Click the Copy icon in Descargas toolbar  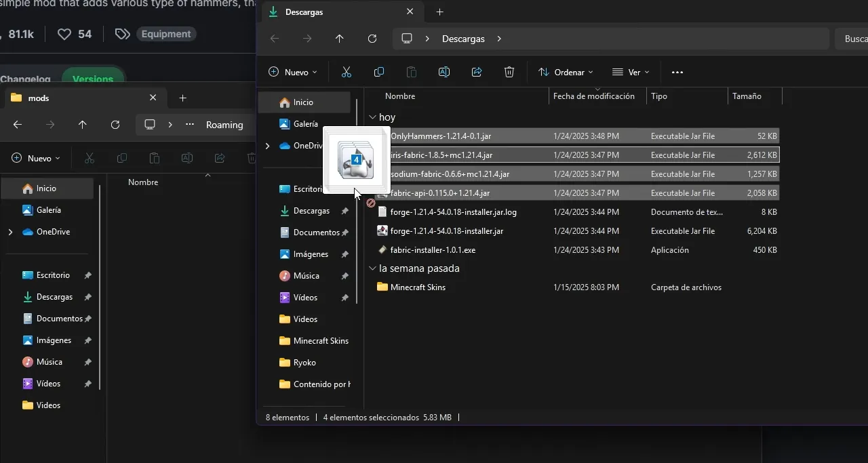click(379, 72)
